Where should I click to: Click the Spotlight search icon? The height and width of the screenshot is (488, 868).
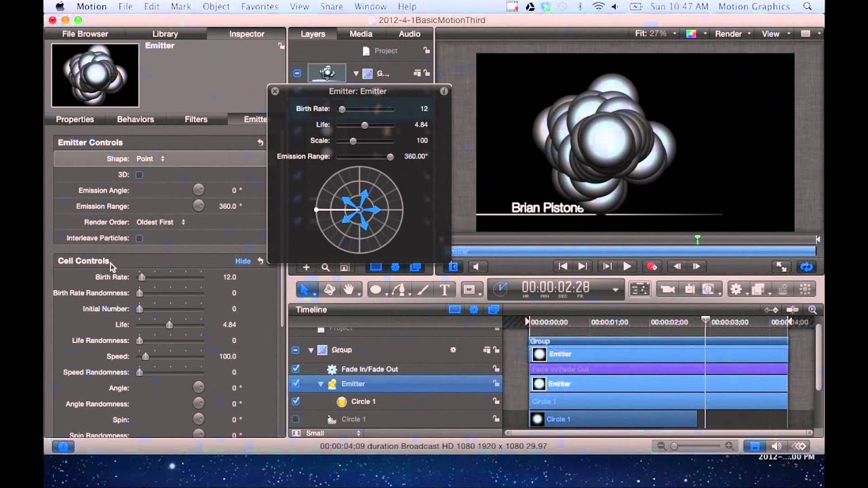[x=808, y=7]
